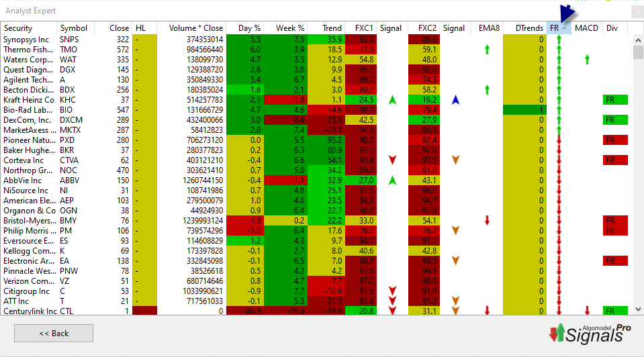This screenshot has width=644, height=357.
Task: Click the green EMA8 arrow for Thermo Fisher
Action: pyautogui.click(x=487, y=50)
